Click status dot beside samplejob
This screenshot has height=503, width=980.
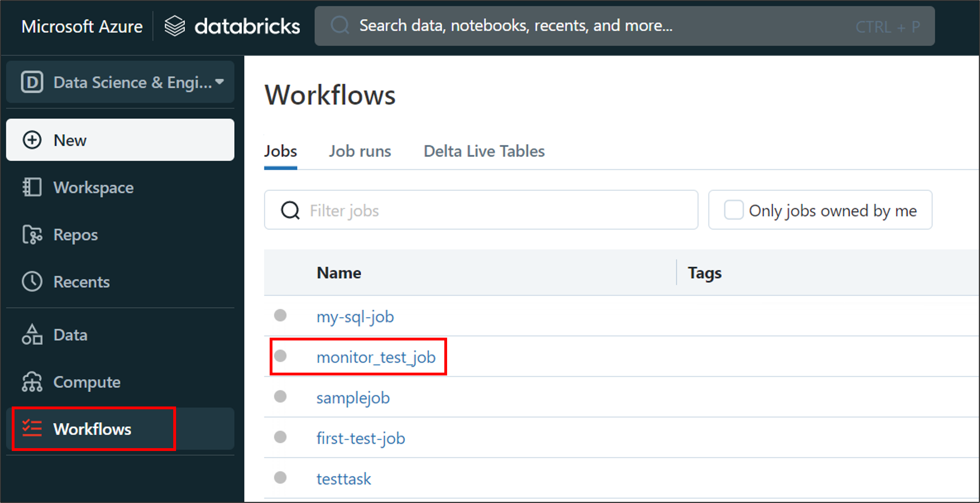pyautogui.click(x=280, y=396)
